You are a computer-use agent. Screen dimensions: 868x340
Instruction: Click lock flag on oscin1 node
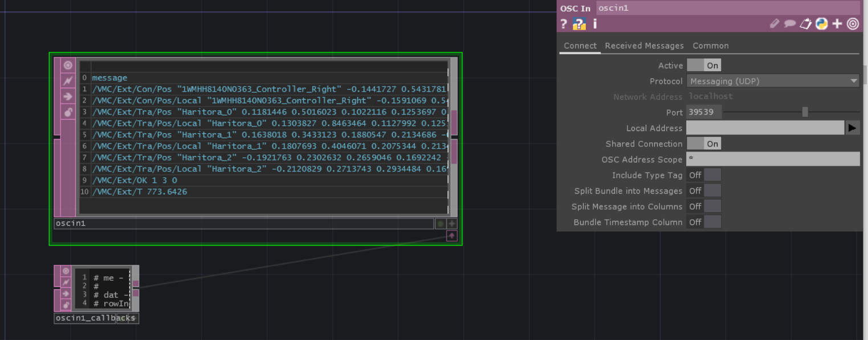point(68,113)
